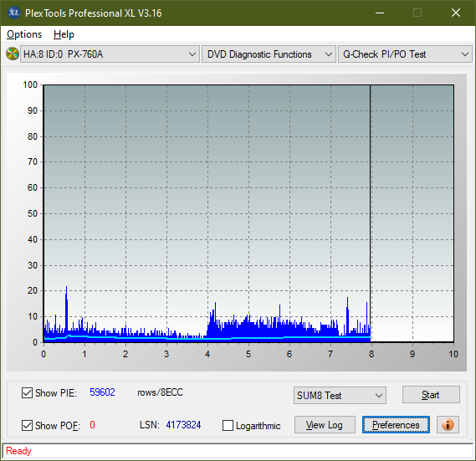The height and width of the screenshot is (461, 476).
Task: Click the View Log button
Action: tap(325, 425)
